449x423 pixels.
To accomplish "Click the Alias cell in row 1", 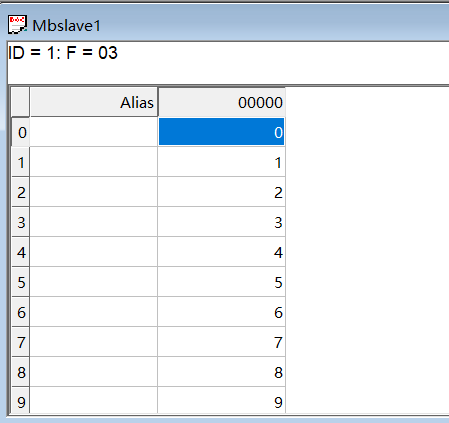I will [94, 162].
